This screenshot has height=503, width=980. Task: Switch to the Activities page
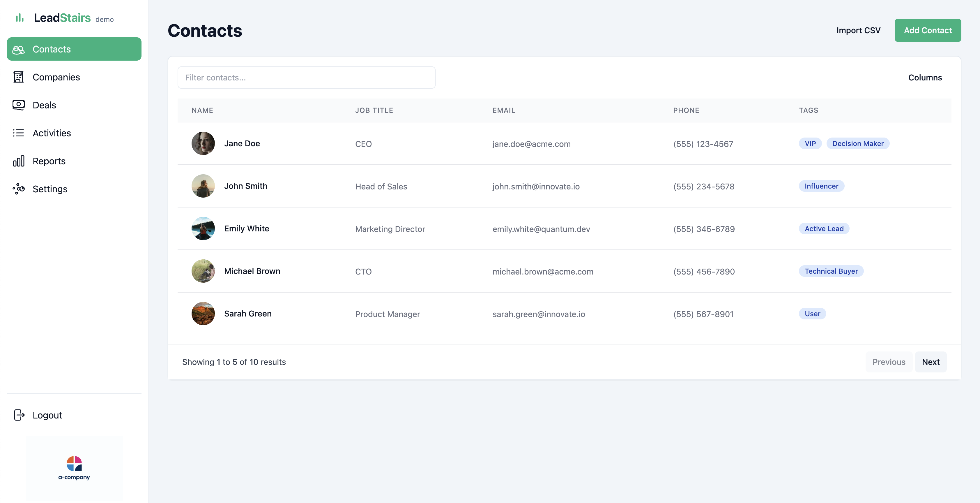[x=51, y=133]
